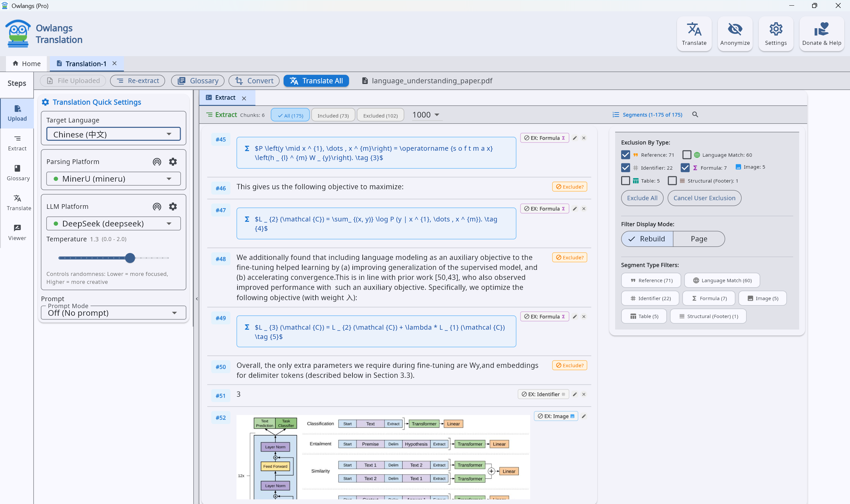Click the Temperature slider handle
Image resolution: width=850 pixels, height=504 pixels.
click(130, 258)
